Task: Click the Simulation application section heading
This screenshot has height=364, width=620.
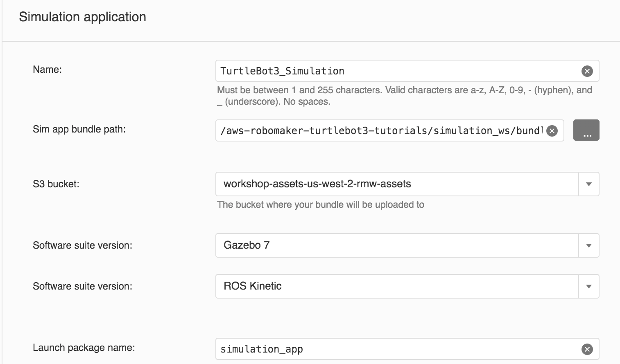Action: [x=82, y=17]
